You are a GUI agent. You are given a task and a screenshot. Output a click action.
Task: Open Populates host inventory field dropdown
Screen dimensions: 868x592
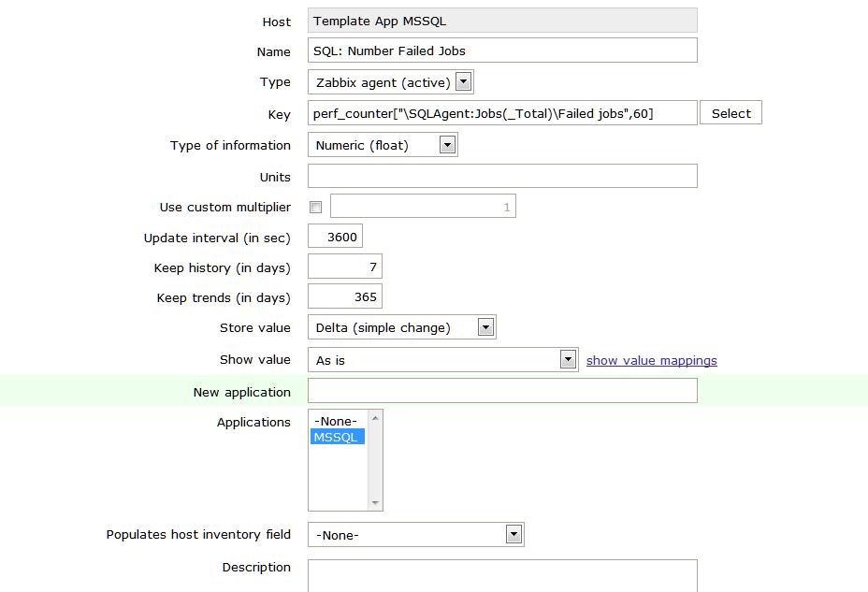[x=415, y=535]
